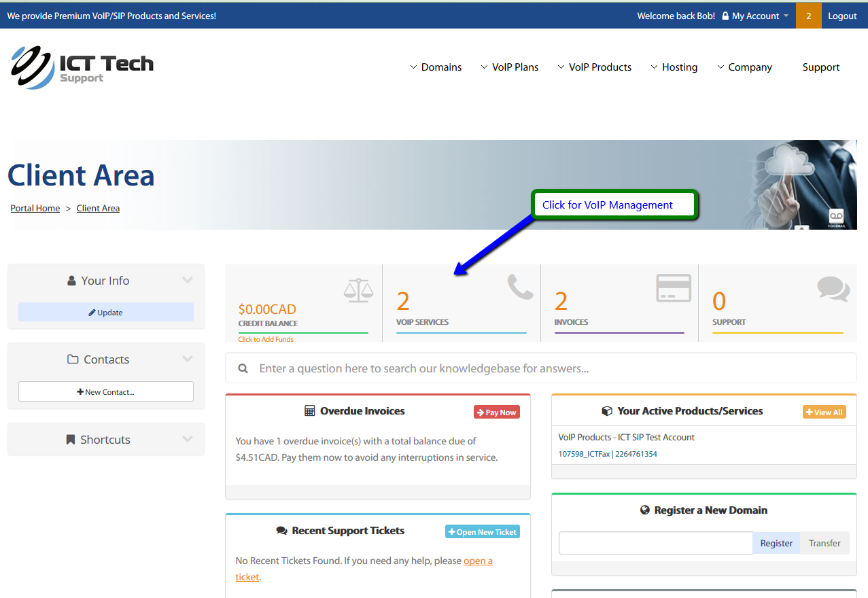Screen dimensions: 868x598
Task: Click the orange notification count badge
Action: pos(808,16)
